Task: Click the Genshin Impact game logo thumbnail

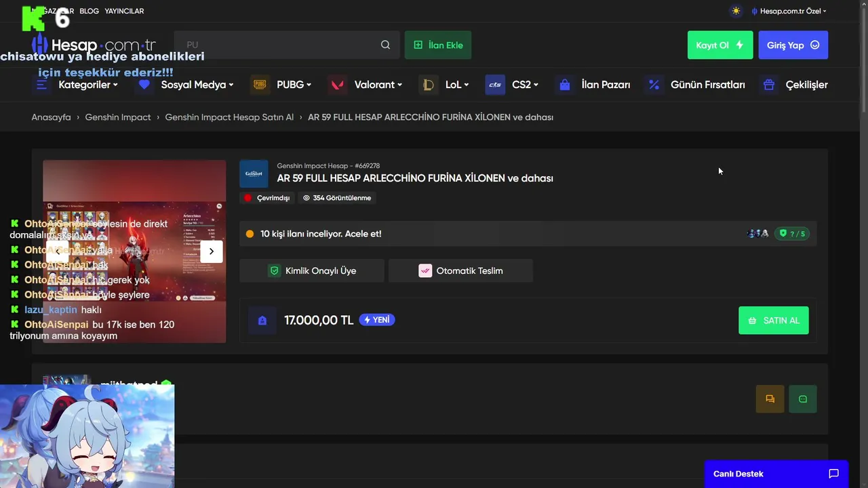Action: coord(254,174)
